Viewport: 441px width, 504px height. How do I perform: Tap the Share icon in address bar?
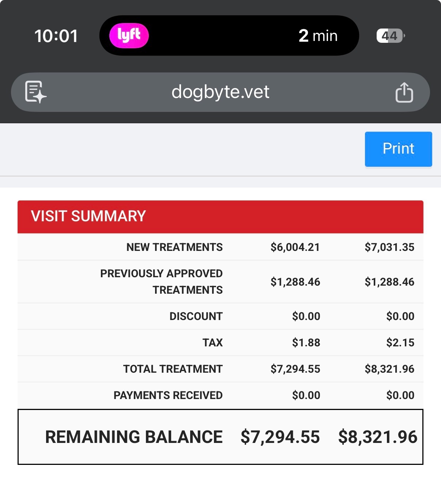[x=404, y=92]
